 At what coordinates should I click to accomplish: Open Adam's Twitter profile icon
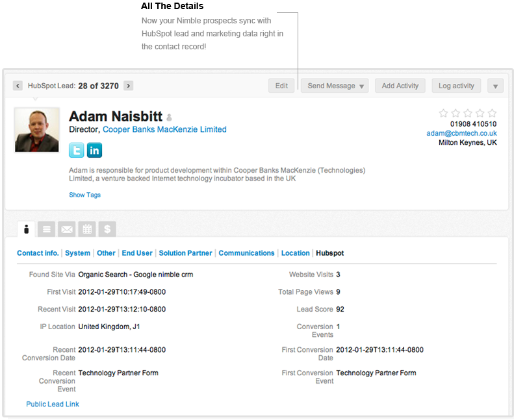pos(77,150)
